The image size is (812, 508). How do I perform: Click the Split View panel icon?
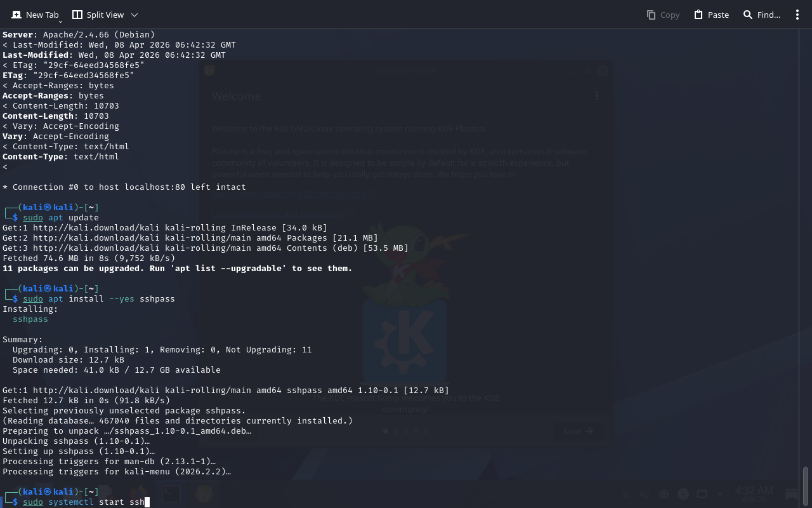point(77,15)
